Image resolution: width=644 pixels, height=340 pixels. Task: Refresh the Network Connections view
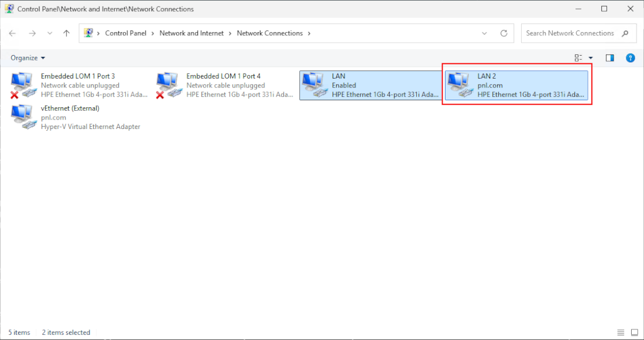tap(503, 33)
